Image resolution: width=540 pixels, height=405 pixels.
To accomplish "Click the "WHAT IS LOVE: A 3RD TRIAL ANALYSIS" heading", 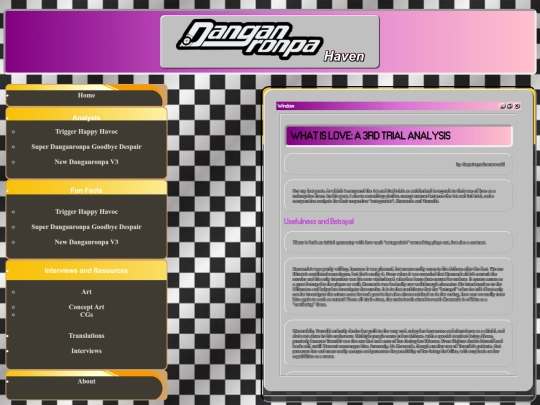I will tap(371, 136).
